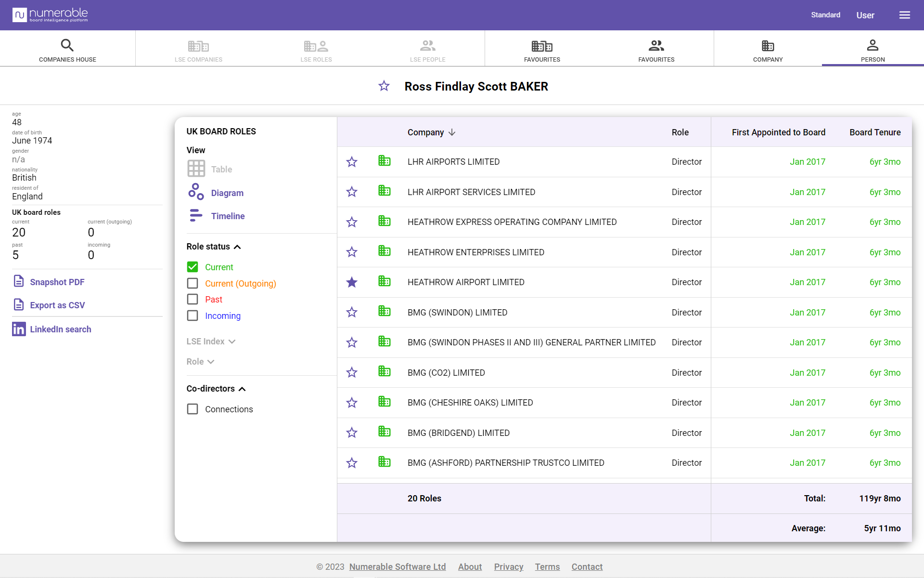Open company icon for HEATHROW ENTERPRISES LIMITED
Screen dimensions: 924x578
point(384,251)
